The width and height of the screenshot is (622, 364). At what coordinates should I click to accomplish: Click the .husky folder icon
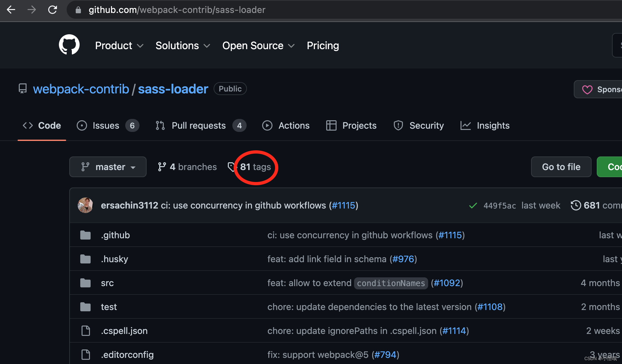pyautogui.click(x=85, y=259)
